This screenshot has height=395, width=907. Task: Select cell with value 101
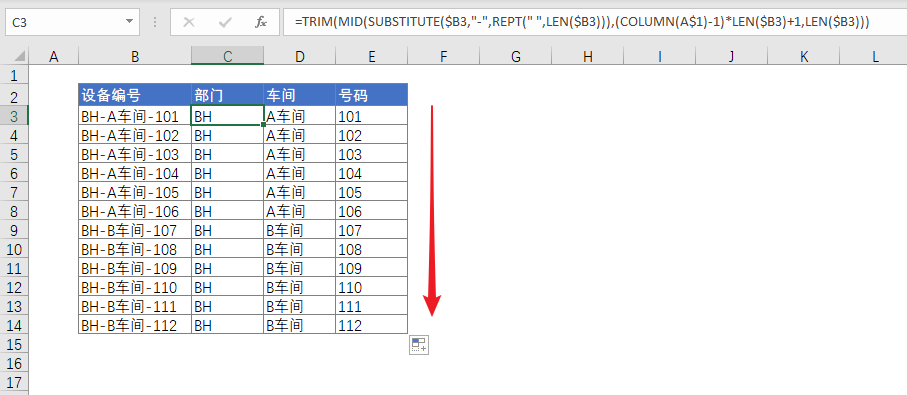pyautogui.click(x=371, y=116)
